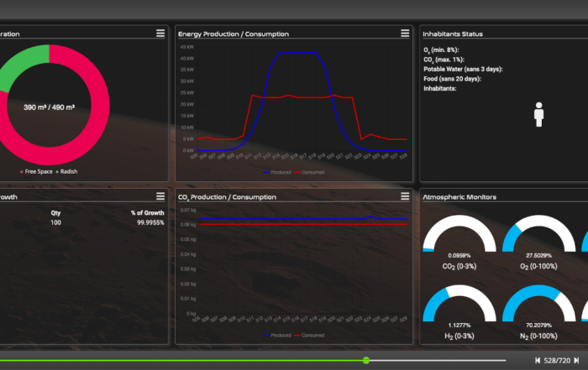The image size is (588, 370).
Task: Open the Growth table panel hamburger menu
Action: 160,196
